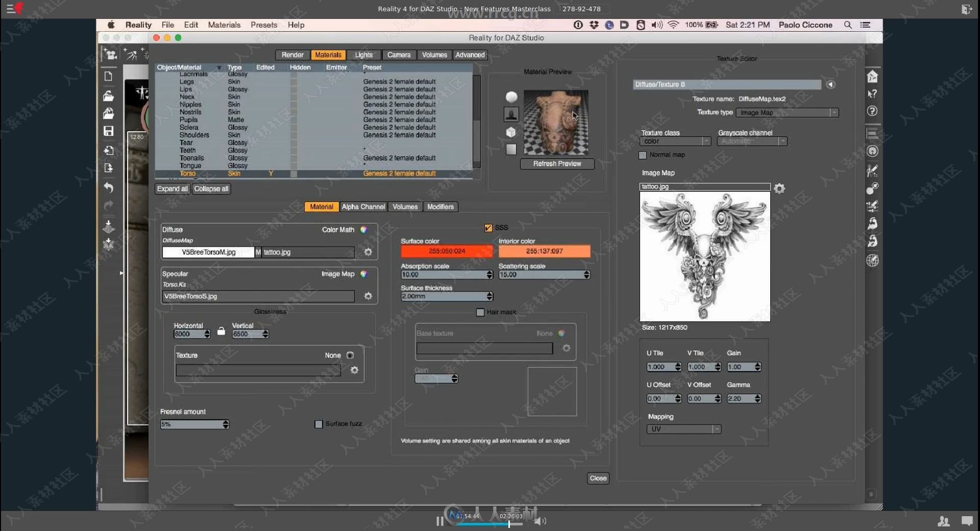Select the plane preview shape icon

(x=511, y=149)
